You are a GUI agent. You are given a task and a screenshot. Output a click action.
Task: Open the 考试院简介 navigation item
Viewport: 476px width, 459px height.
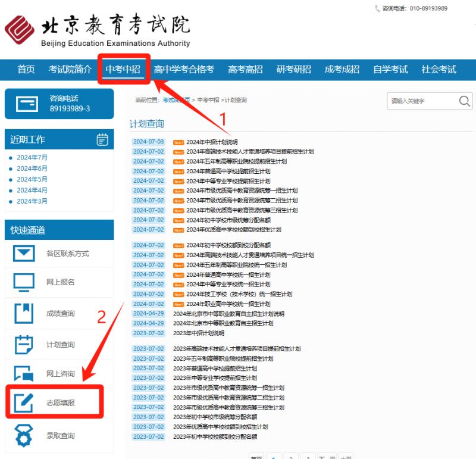pos(70,69)
